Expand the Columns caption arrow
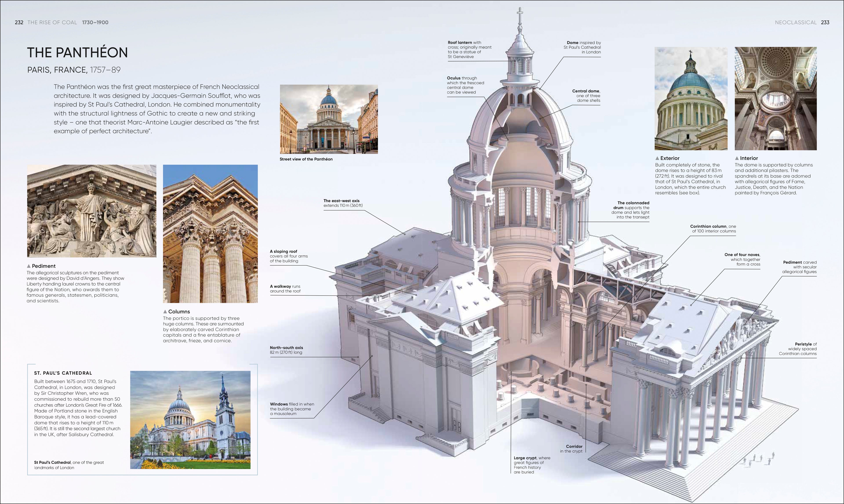 click(166, 311)
